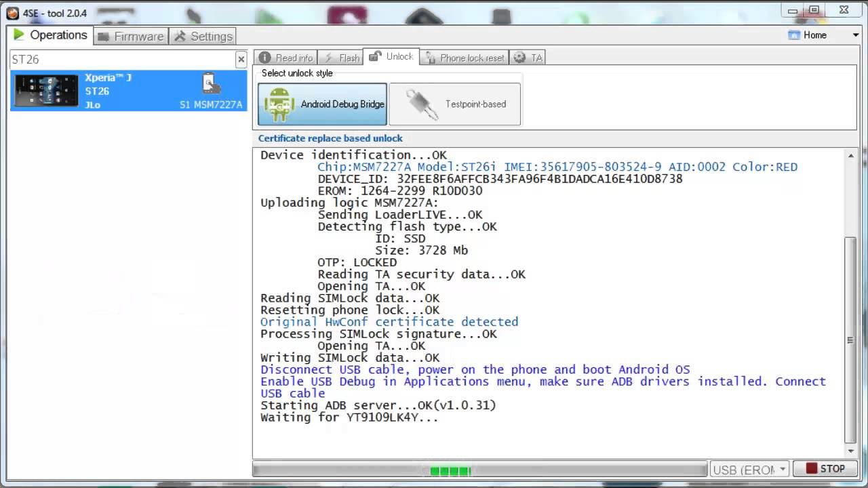This screenshot has height=488, width=868.
Task: Click the ST26 model search field
Action: pyautogui.click(x=122, y=60)
